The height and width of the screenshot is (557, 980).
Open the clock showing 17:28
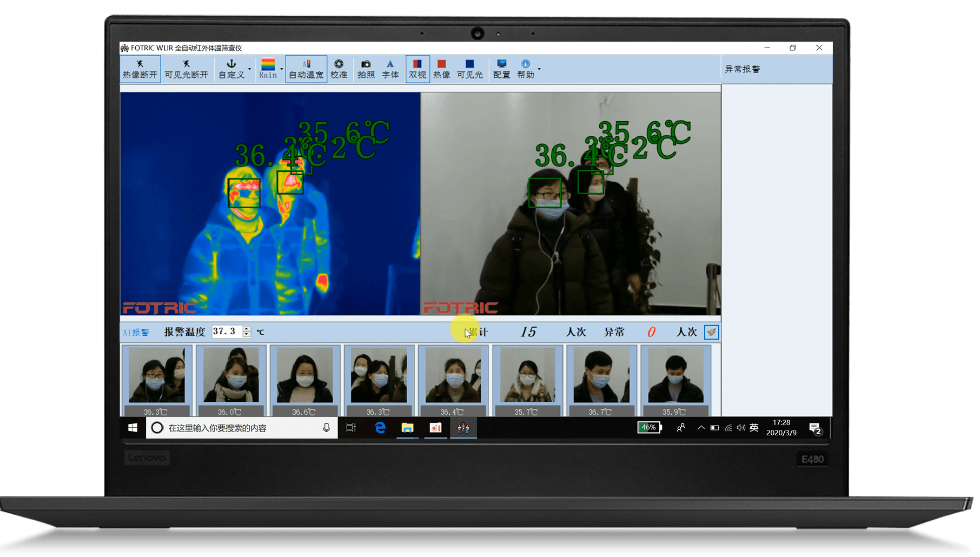pos(782,428)
